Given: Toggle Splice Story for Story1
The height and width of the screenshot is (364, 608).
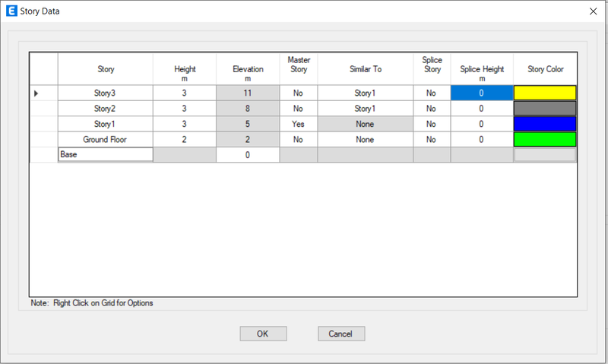Looking at the screenshot, I should click(432, 124).
